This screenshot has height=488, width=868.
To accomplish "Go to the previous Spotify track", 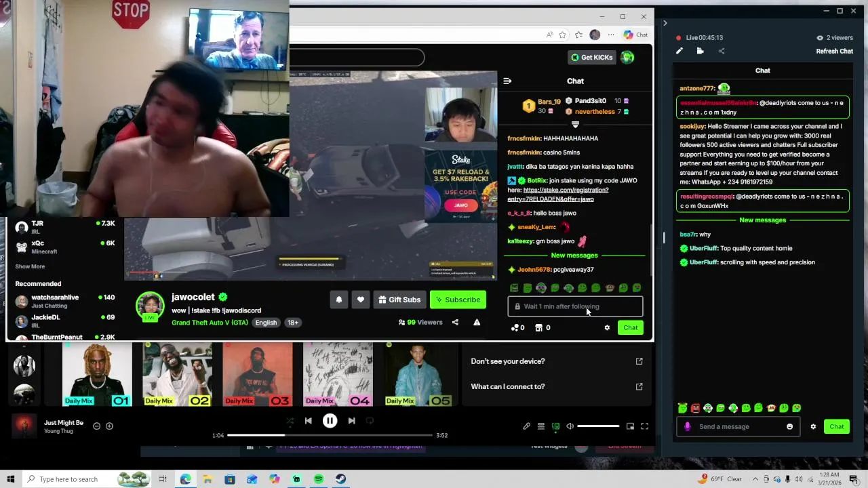I will (308, 421).
